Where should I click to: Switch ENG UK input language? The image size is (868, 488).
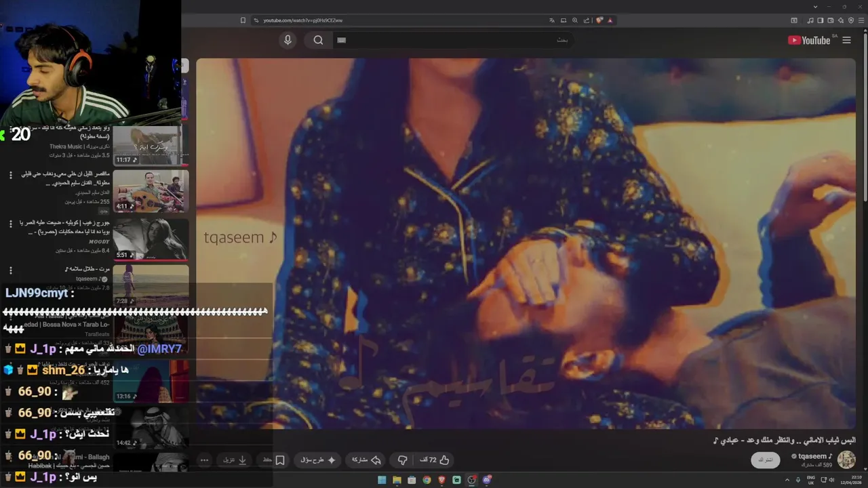point(810,480)
